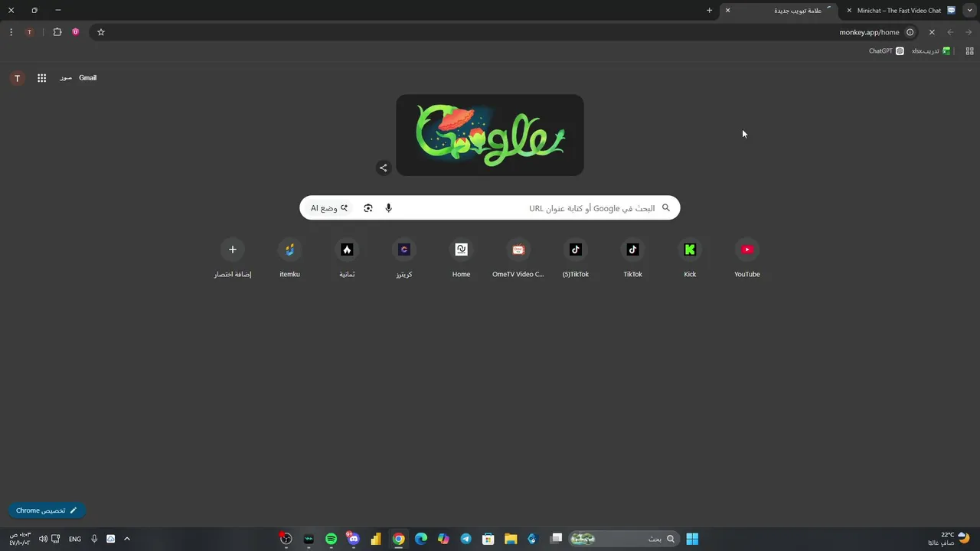Open AI mode from the search box
This screenshot has width=980, height=551.
[x=329, y=208]
